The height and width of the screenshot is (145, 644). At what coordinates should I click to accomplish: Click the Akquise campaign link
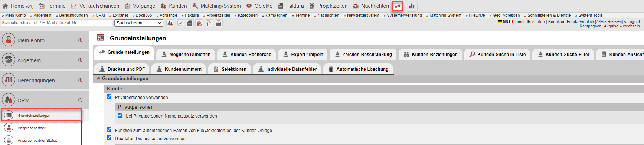[611, 26]
